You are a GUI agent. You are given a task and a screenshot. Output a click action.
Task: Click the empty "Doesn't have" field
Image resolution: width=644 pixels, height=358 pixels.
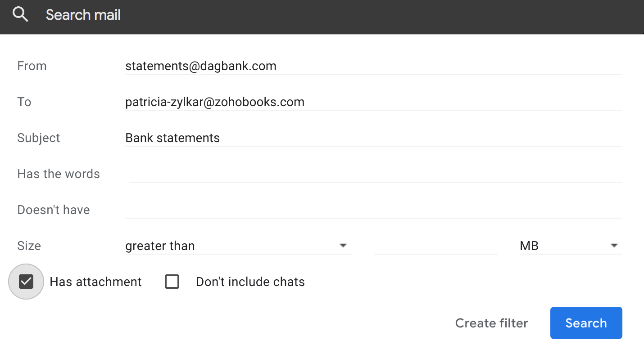tap(373, 210)
